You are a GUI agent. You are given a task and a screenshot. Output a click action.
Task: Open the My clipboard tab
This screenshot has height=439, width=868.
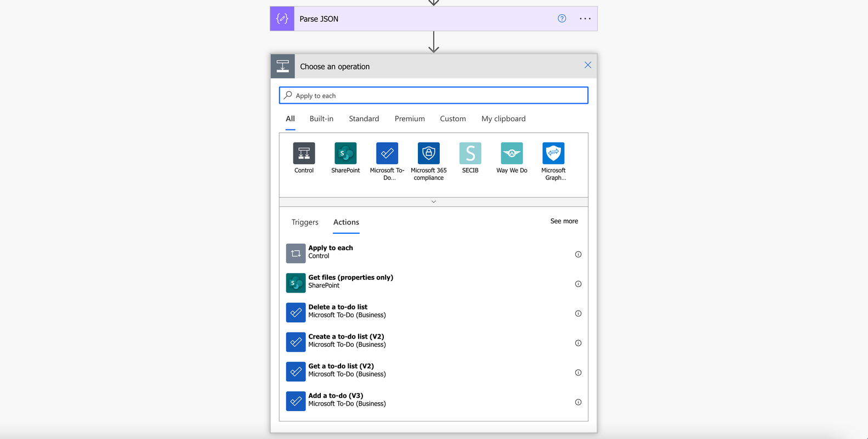coord(503,119)
